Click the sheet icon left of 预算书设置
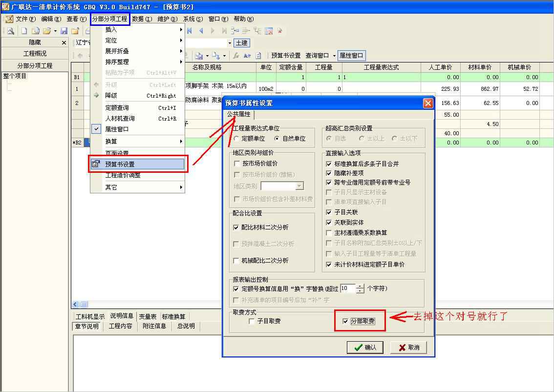Viewport: 554px width, 392px height. (x=258, y=56)
